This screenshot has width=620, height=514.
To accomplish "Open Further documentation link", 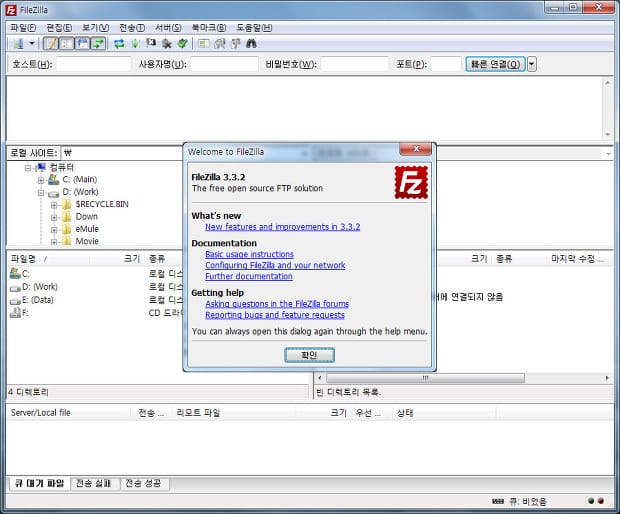I will [x=249, y=276].
